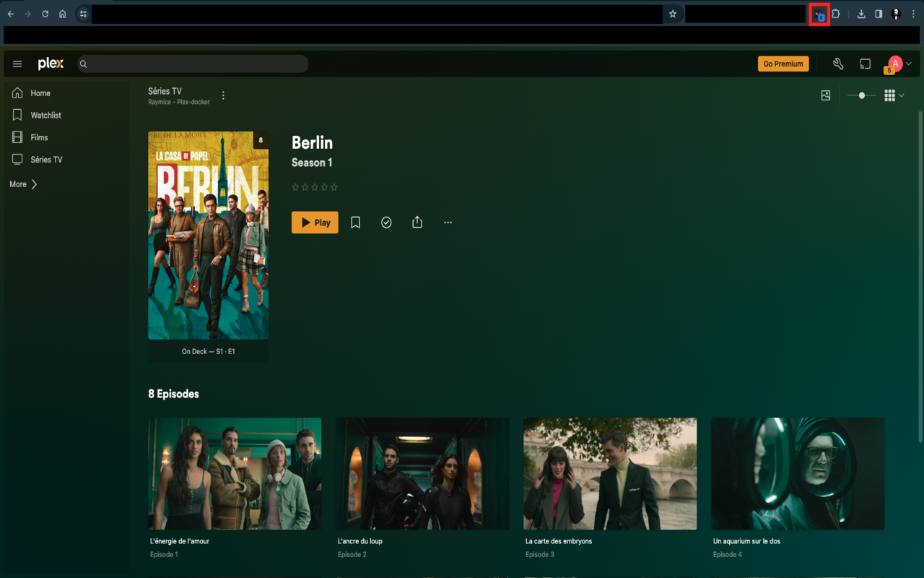
Task: Open site info icon in address bar
Action: (x=83, y=14)
